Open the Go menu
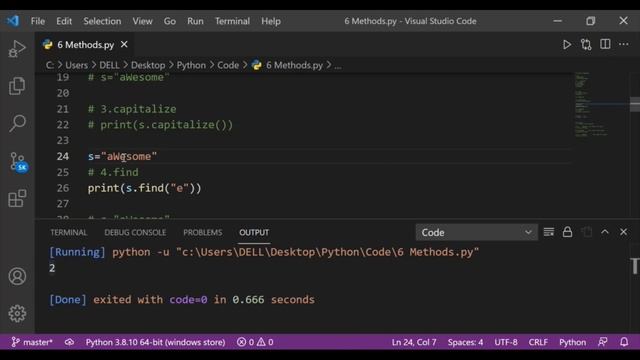The image size is (640, 360). tap(170, 21)
